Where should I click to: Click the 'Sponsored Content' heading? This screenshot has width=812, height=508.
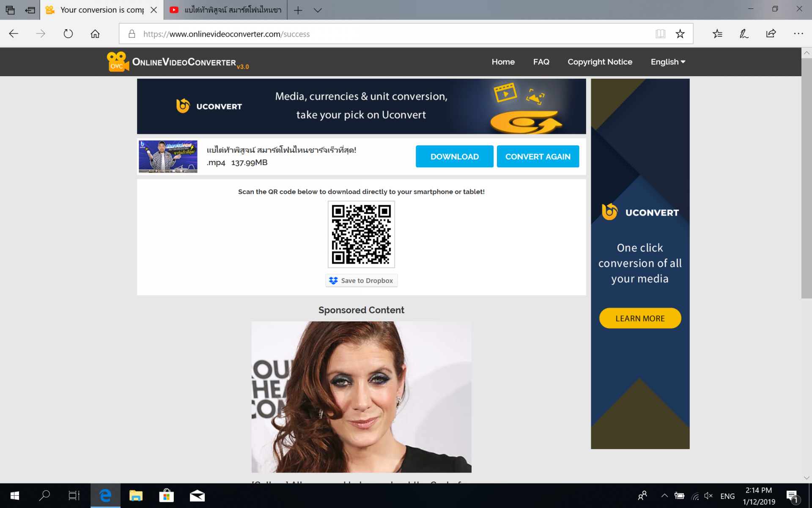pos(361,310)
